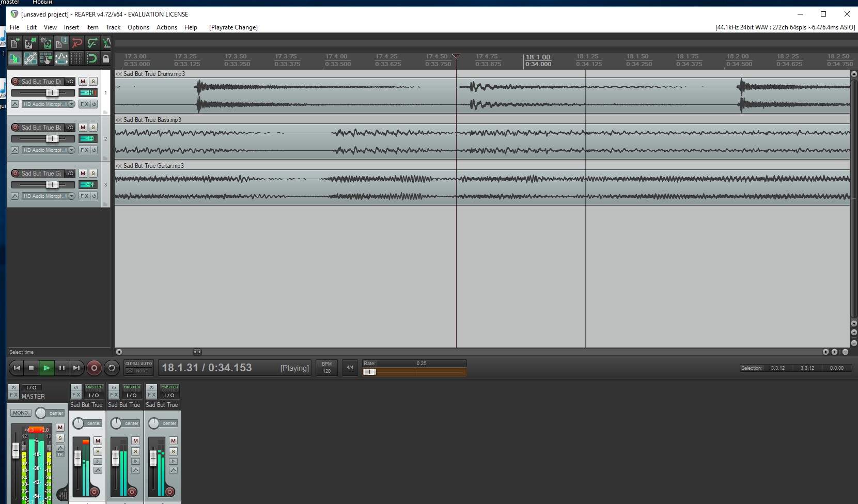The height and width of the screenshot is (504, 858).
Task: Click the Save Project toolbar icon
Action: click(46, 43)
